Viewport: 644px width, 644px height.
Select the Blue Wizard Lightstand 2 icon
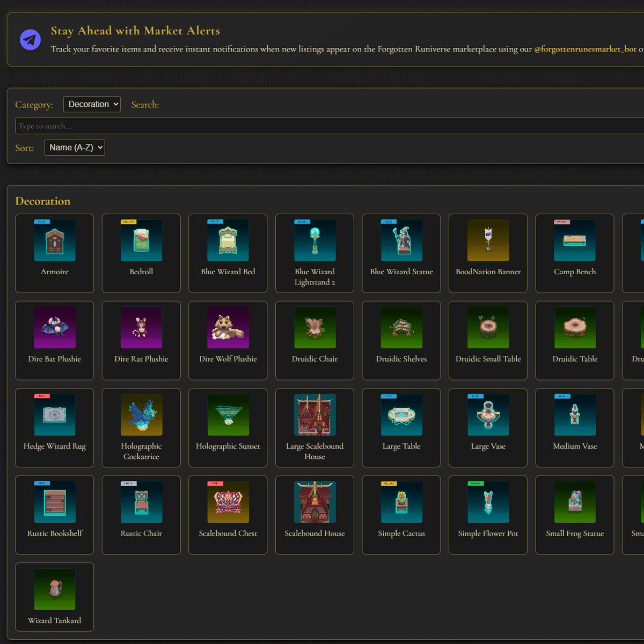point(314,240)
